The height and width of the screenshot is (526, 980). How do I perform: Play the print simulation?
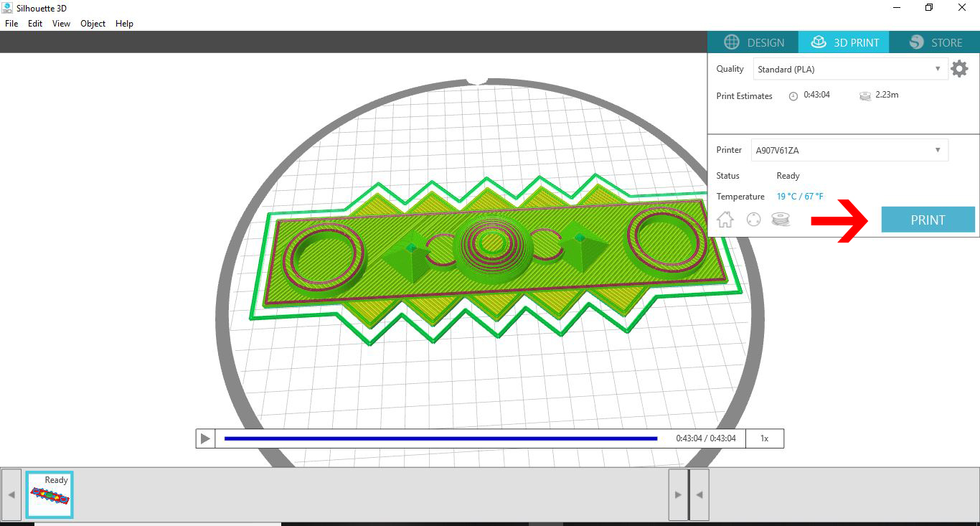(205, 438)
